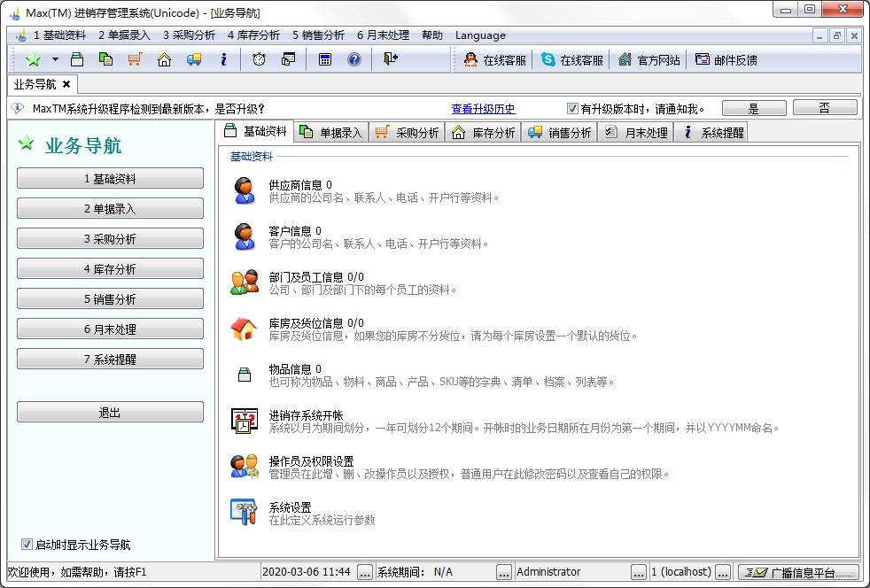870x588 pixels.
Task: Click the 退出 button in sidebar
Action: (110, 413)
